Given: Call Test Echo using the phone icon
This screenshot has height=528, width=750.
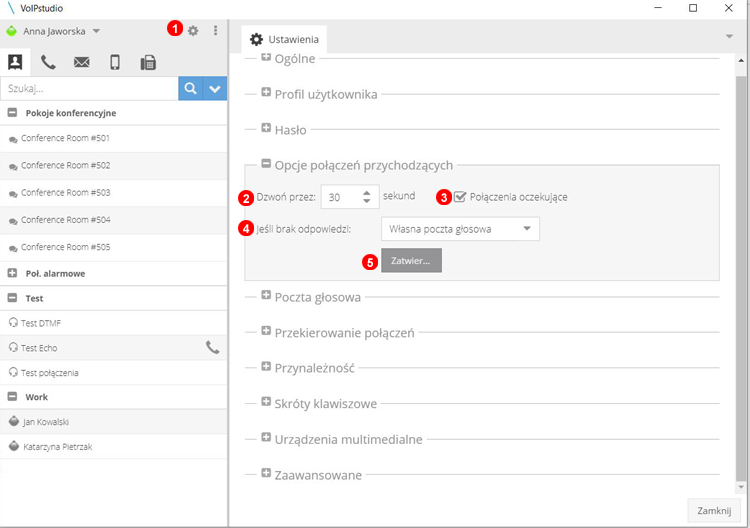Looking at the screenshot, I should [212, 347].
